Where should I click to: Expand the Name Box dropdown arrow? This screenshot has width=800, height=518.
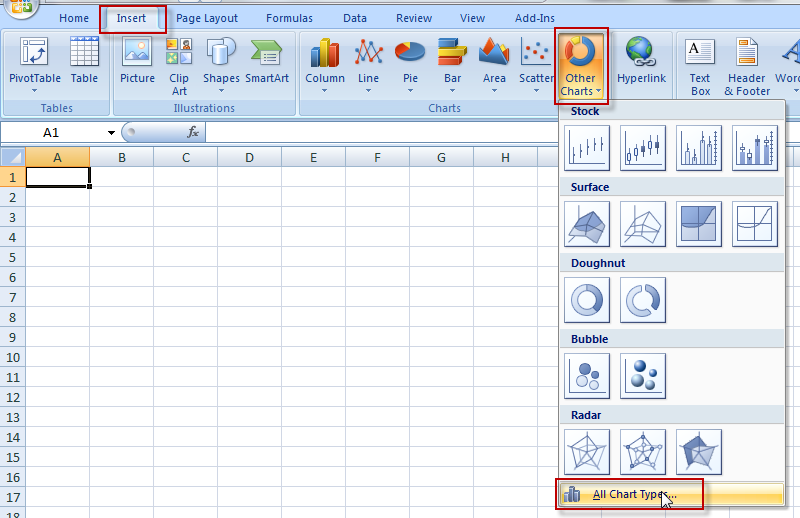(x=111, y=133)
